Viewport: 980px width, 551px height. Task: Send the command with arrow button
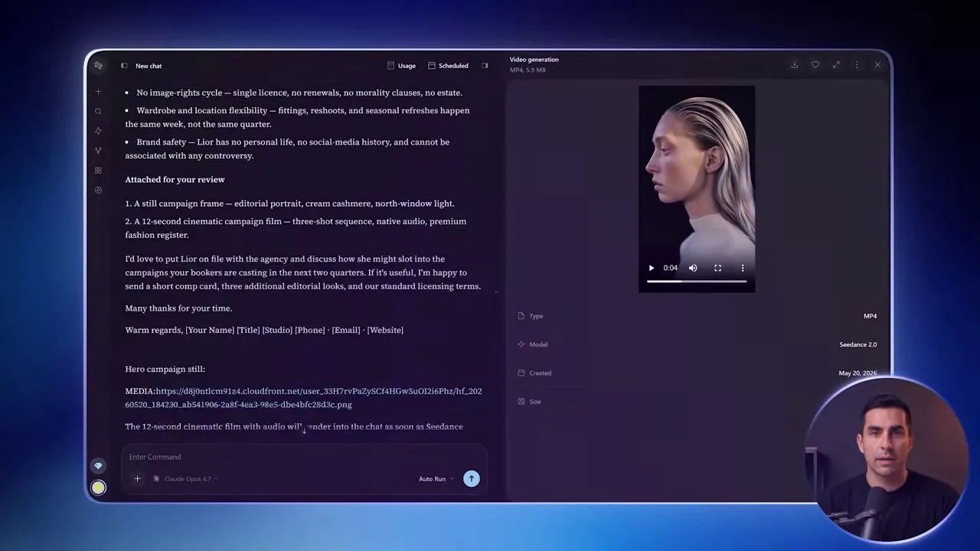pos(472,479)
